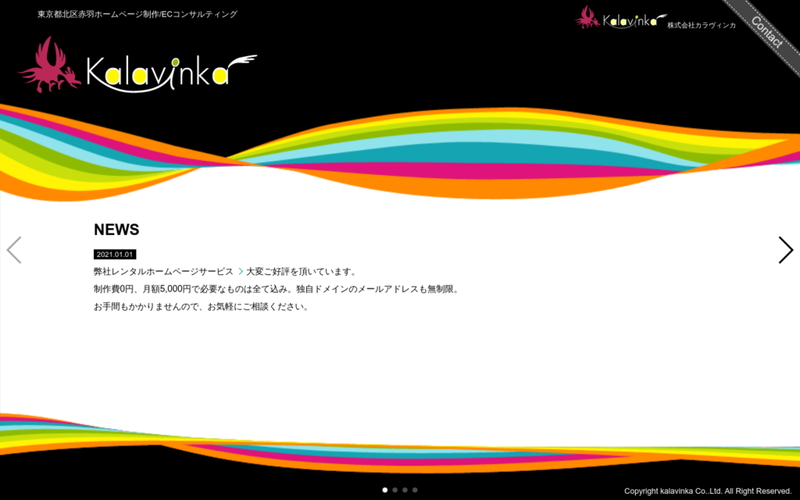
Task: Click the large Kalavinka logo
Action: tap(138, 65)
